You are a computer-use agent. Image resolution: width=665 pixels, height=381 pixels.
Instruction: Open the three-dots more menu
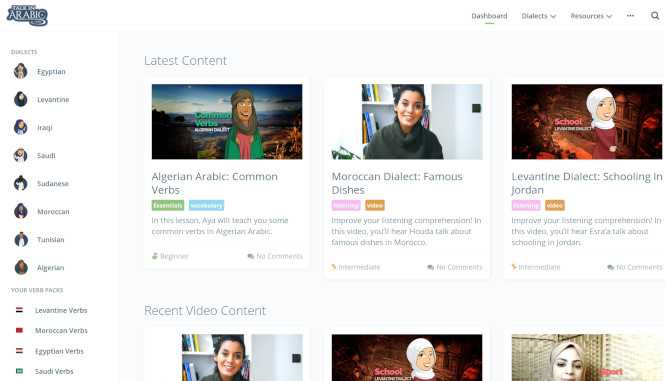(x=630, y=16)
